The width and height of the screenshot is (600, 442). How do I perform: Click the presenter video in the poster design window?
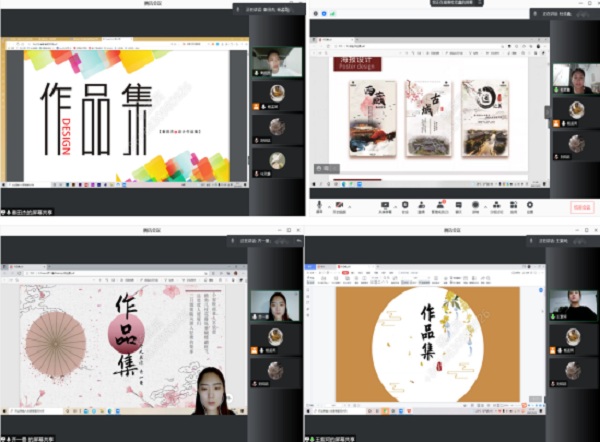point(576,79)
